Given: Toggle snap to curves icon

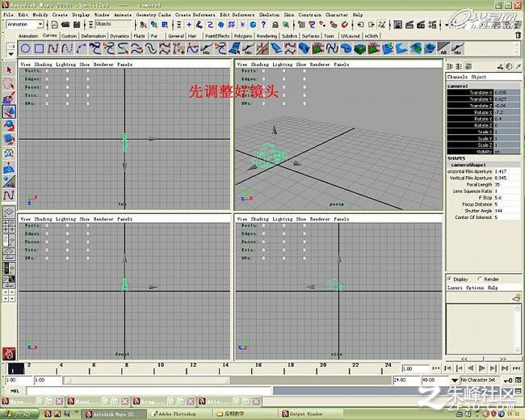Looking at the screenshot, I should tap(312, 24).
